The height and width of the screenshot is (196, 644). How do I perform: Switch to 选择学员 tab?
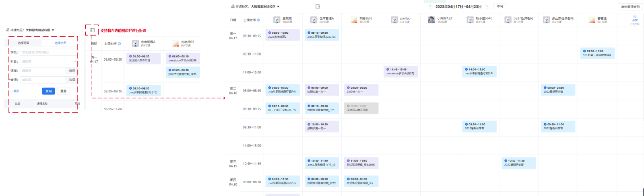tap(60, 43)
